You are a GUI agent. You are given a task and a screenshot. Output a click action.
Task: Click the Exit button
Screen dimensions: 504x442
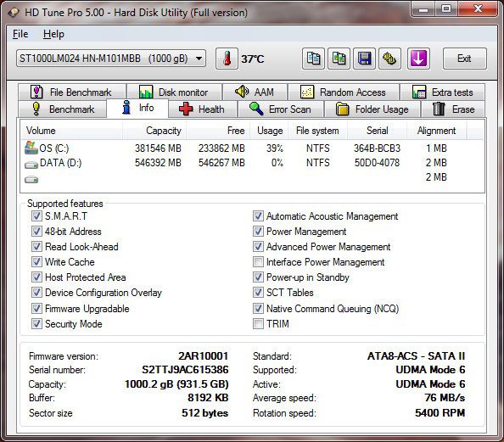tap(464, 59)
